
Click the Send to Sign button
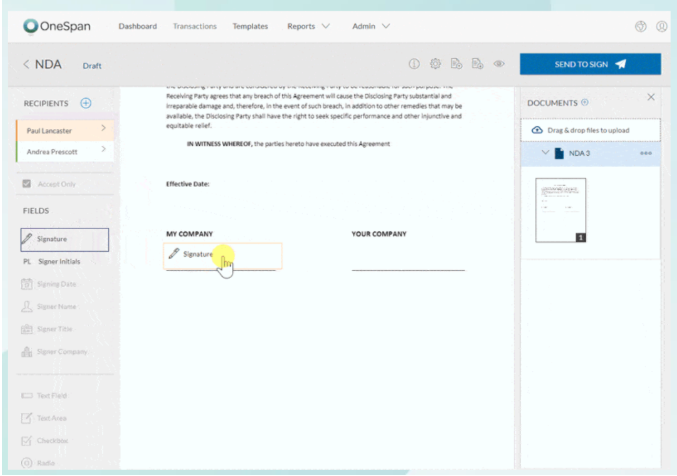(590, 64)
